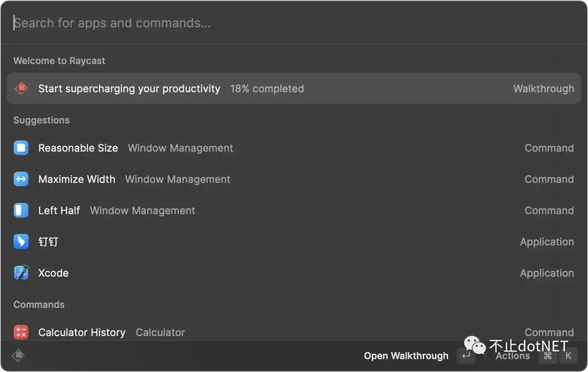Open the 钉钉 DingTalk app icon
588x372 pixels.
(x=21, y=241)
